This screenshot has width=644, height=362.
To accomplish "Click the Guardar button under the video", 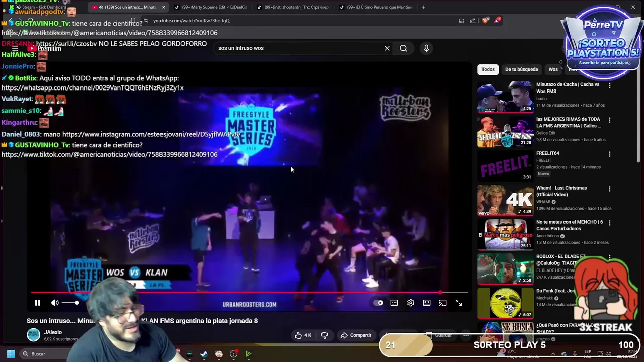I will (x=439, y=335).
